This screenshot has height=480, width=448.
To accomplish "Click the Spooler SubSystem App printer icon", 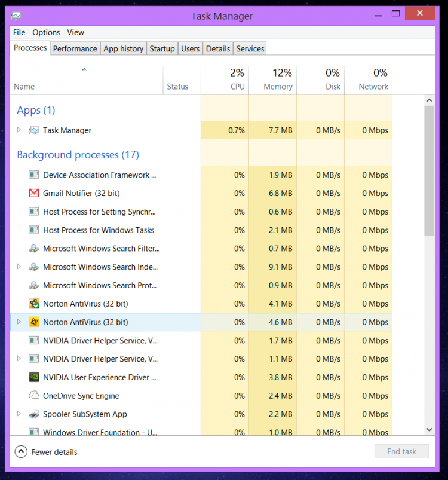I will point(34,414).
